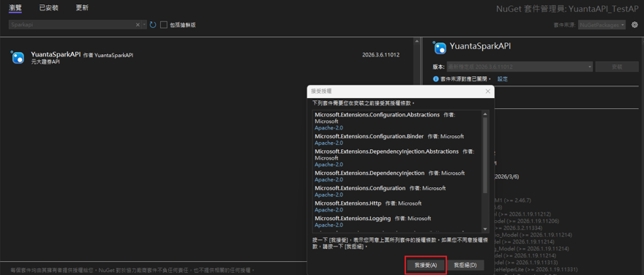The width and height of the screenshot is (644, 275).
Task: Click version 2026.3.6.11012 in results row
Action: [x=381, y=55]
